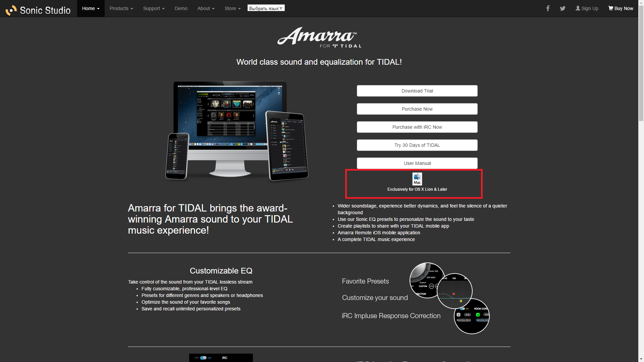The height and width of the screenshot is (362, 644).
Task: Click the Buy Now cart link
Action: pyautogui.click(x=621, y=8)
